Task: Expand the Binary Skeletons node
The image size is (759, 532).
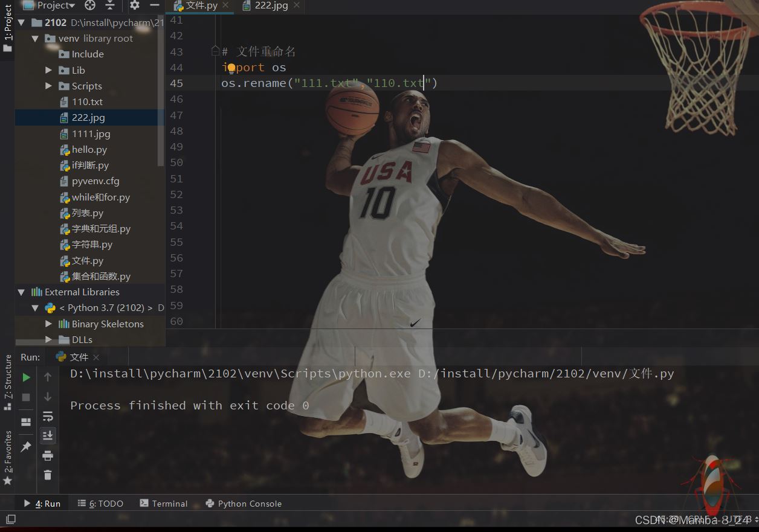Action: [x=48, y=324]
